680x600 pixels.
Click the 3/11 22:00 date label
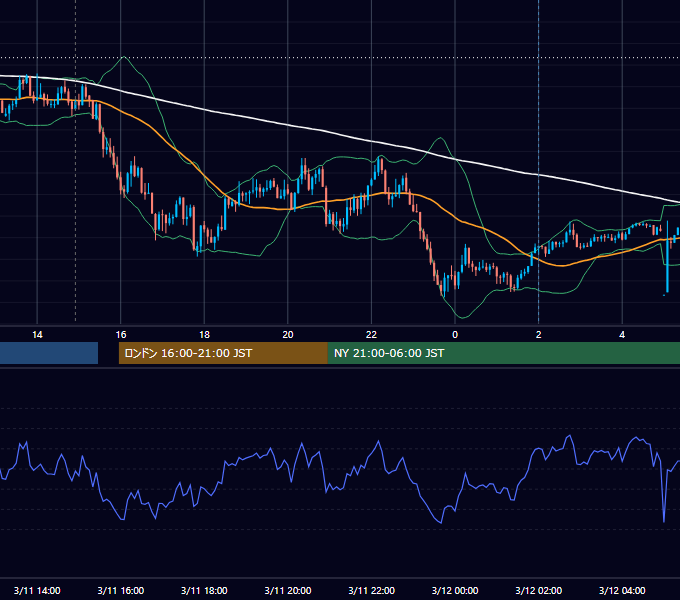pyautogui.click(x=372, y=590)
